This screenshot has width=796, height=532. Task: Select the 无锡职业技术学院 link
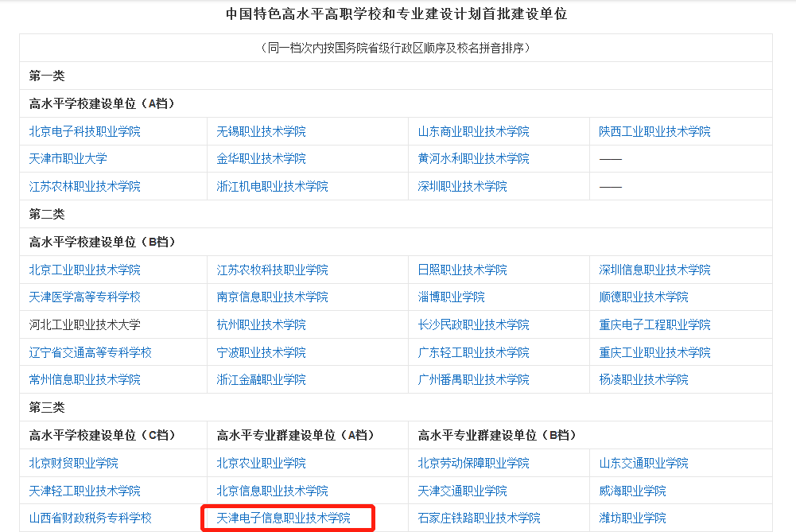pyautogui.click(x=264, y=131)
